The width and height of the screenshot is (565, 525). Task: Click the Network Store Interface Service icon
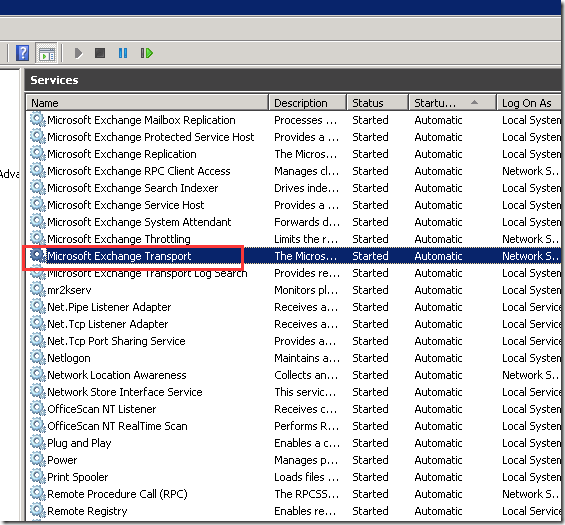point(37,391)
